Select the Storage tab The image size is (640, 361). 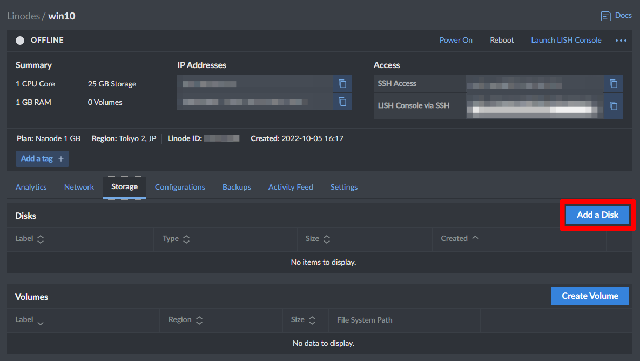pos(124,187)
